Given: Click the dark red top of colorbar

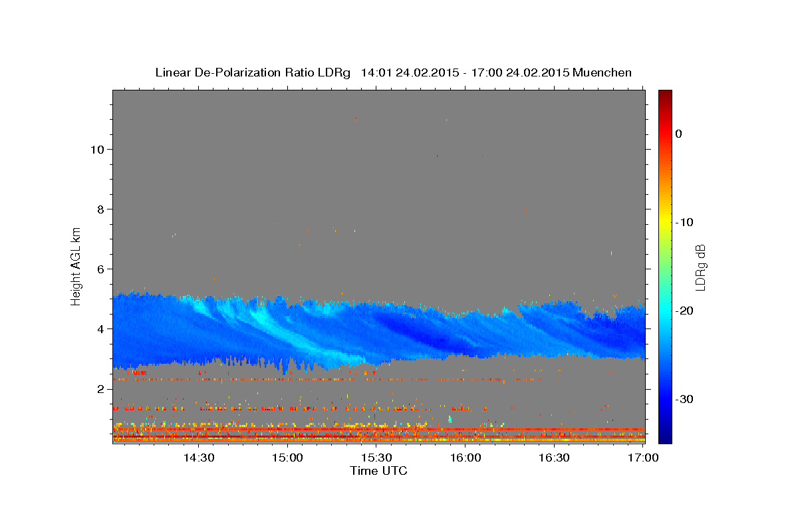Looking at the screenshot, I should coord(665,96).
